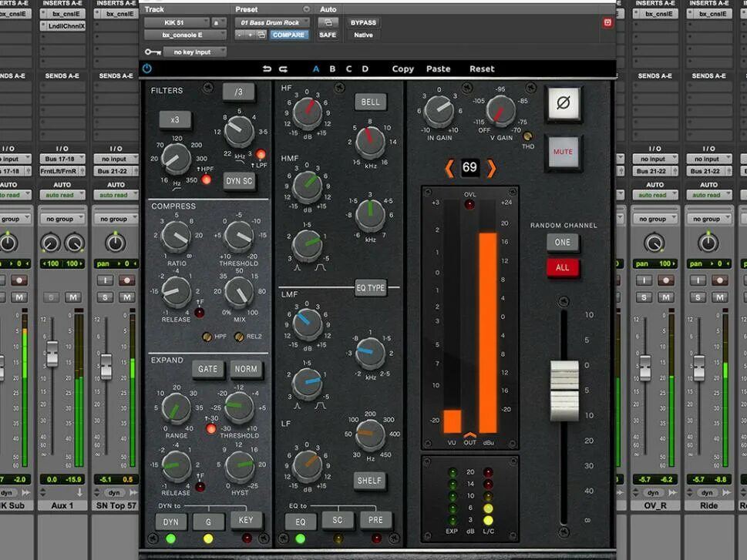Adjust the HYST knob in Expand section
This screenshot has height=560, width=747.
coord(239,467)
